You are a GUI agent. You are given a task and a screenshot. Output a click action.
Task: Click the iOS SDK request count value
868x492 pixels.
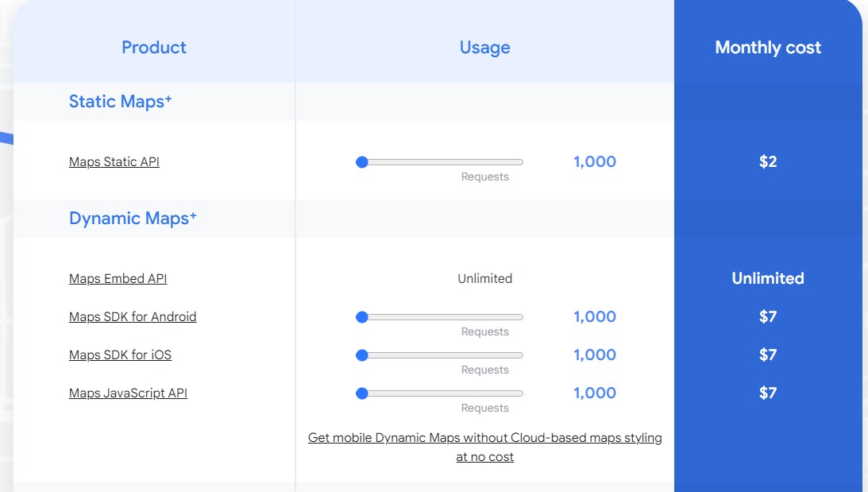595,355
